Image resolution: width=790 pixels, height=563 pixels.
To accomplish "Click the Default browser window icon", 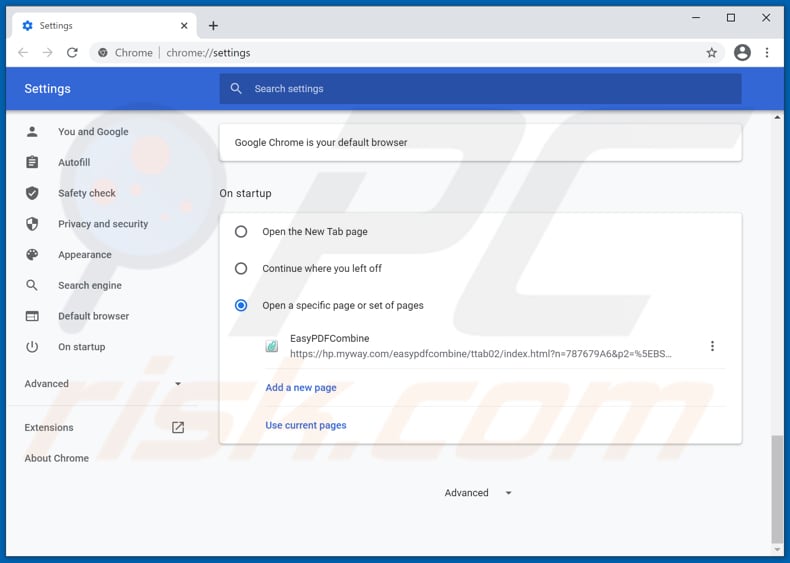I will [32, 316].
